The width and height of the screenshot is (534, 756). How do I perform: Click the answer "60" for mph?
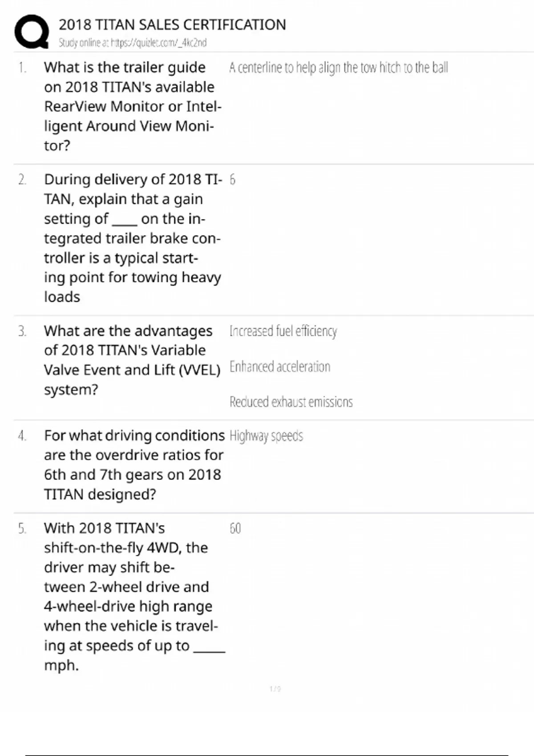click(x=235, y=528)
